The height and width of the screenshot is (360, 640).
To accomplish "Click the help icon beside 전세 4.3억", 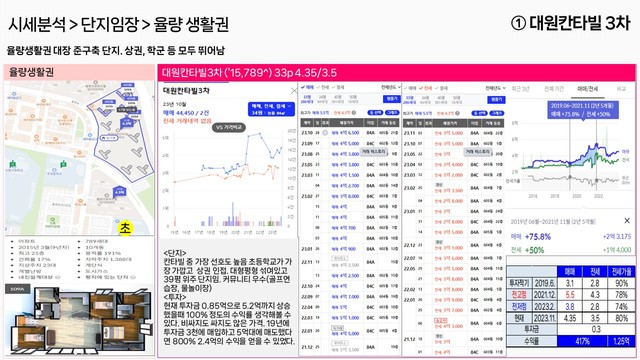I will point(353,113).
